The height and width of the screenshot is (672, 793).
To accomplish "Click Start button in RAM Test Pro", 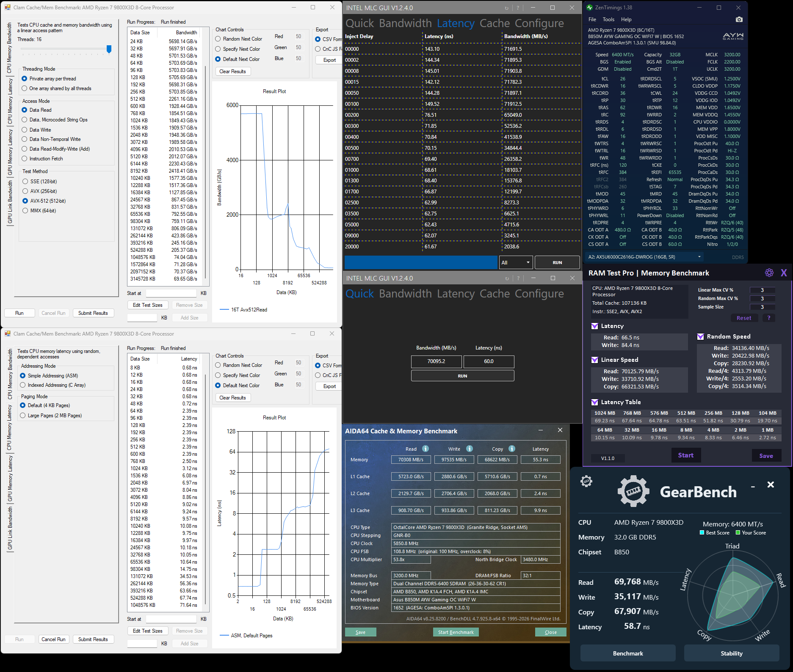I will click(x=686, y=455).
